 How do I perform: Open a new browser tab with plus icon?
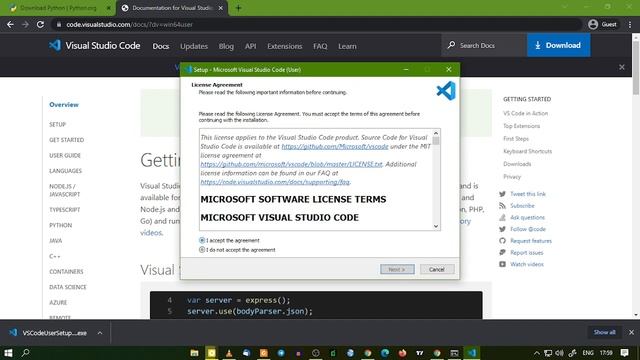click(x=238, y=8)
